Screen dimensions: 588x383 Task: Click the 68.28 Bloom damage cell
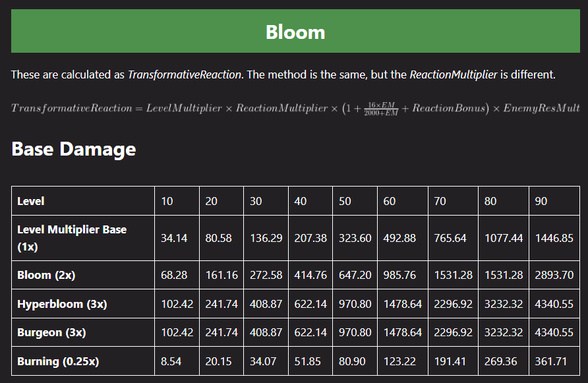click(177, 275)
